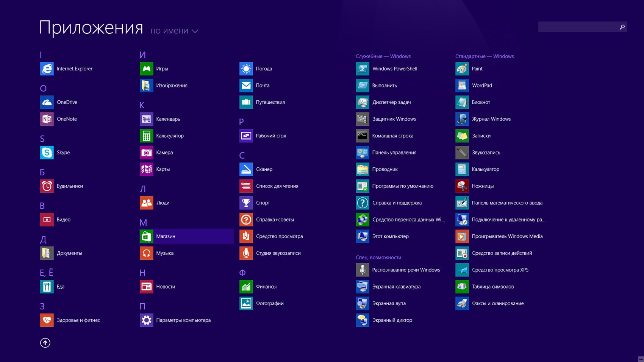The width and height of the screenshot is (644, 362).
Task: Select the Панель управления label
Action: (394, 153)
